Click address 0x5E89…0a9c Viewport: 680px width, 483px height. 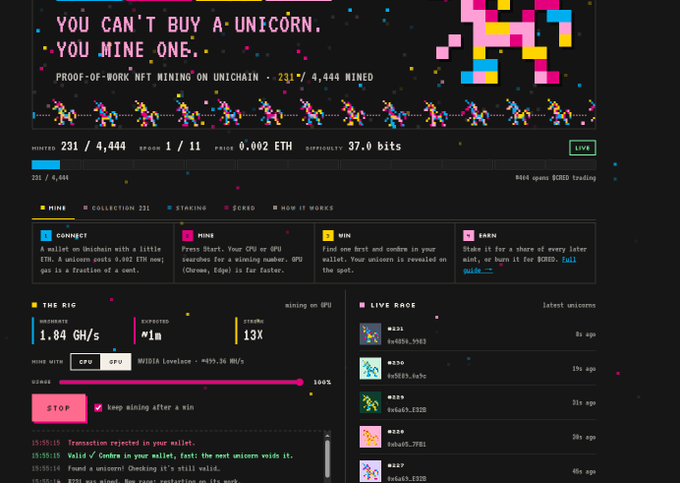point(406,376)
